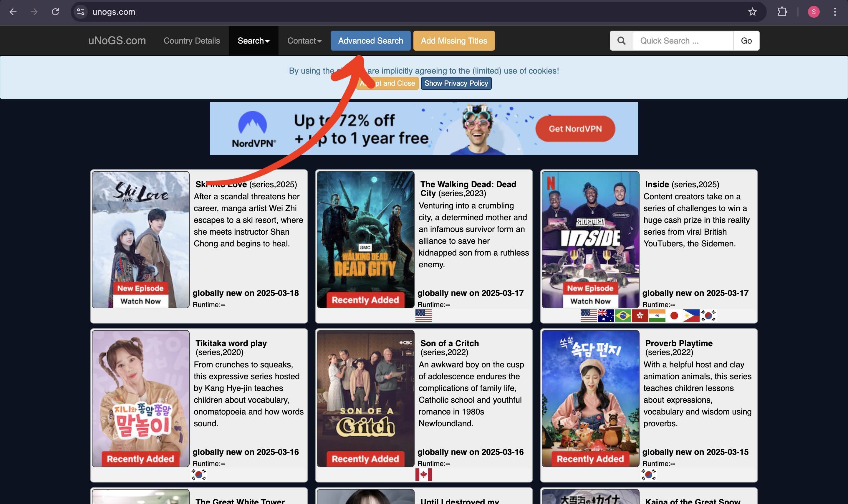This screenshot has height=504, width=848.
Task: Click the Add Missing Titles button
Action: [x=454, y=40]
